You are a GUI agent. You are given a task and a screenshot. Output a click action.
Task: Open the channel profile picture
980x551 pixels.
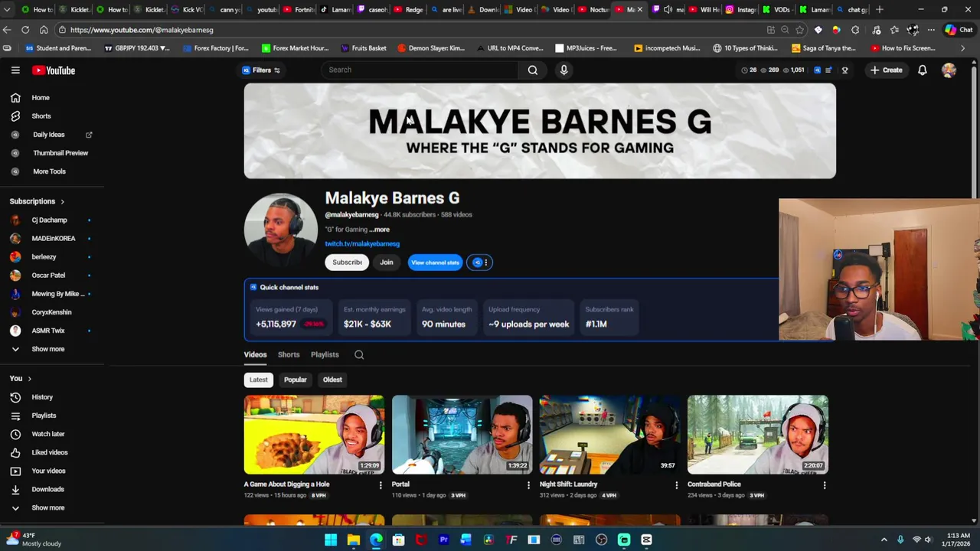point(281,230)
